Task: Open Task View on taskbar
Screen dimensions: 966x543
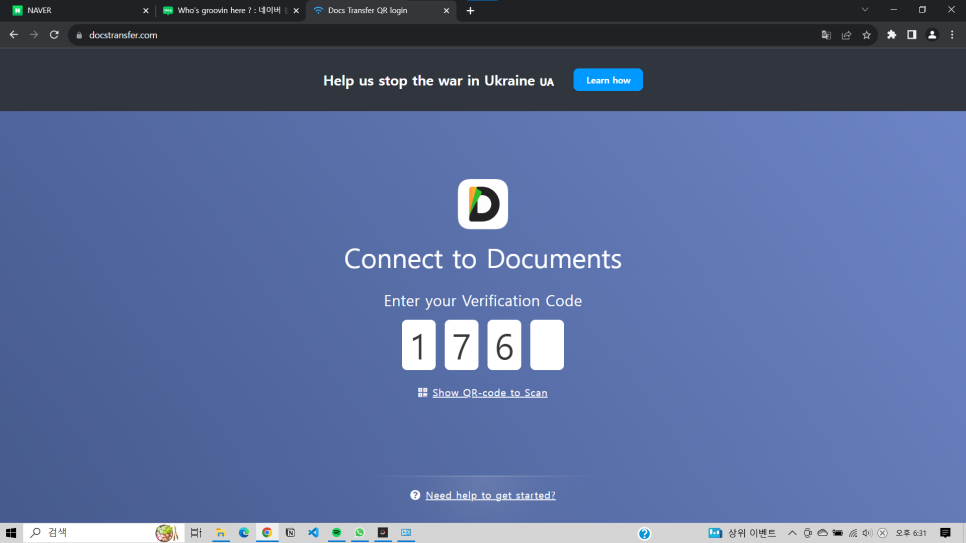Action: 196,533
